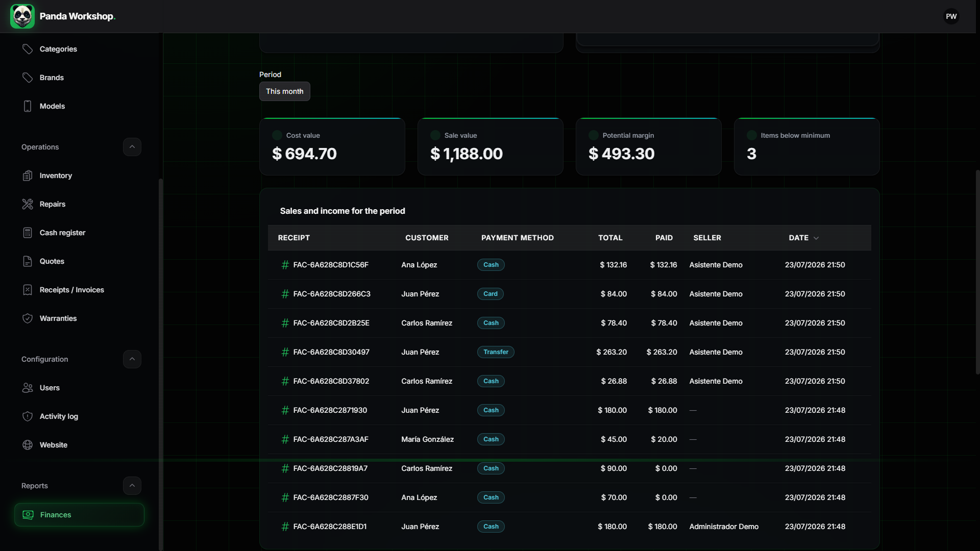
Task: Click the Brands tag icon
Action: [28, 78]
